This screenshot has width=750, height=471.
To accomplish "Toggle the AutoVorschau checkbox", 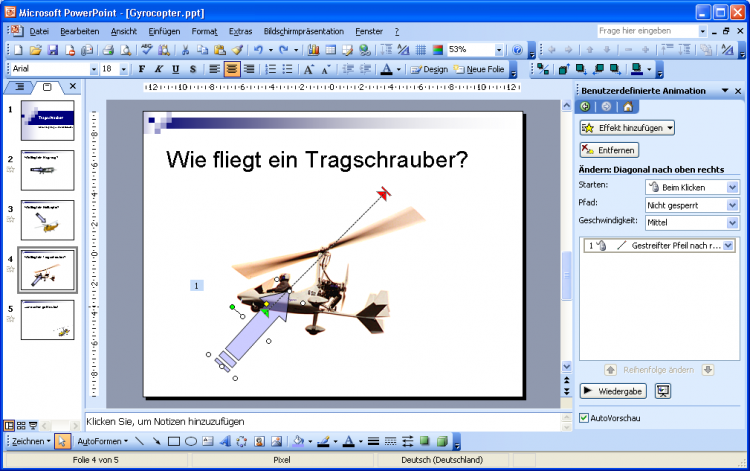I will [x=585, y=418].
